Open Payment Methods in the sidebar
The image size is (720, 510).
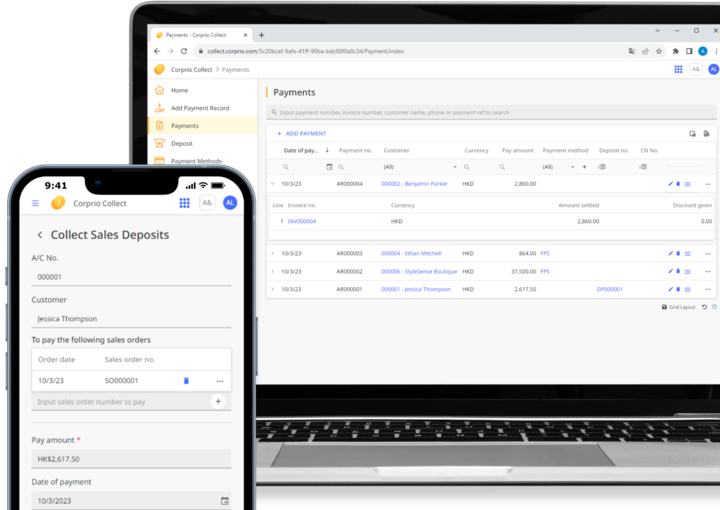click(196, 161)
